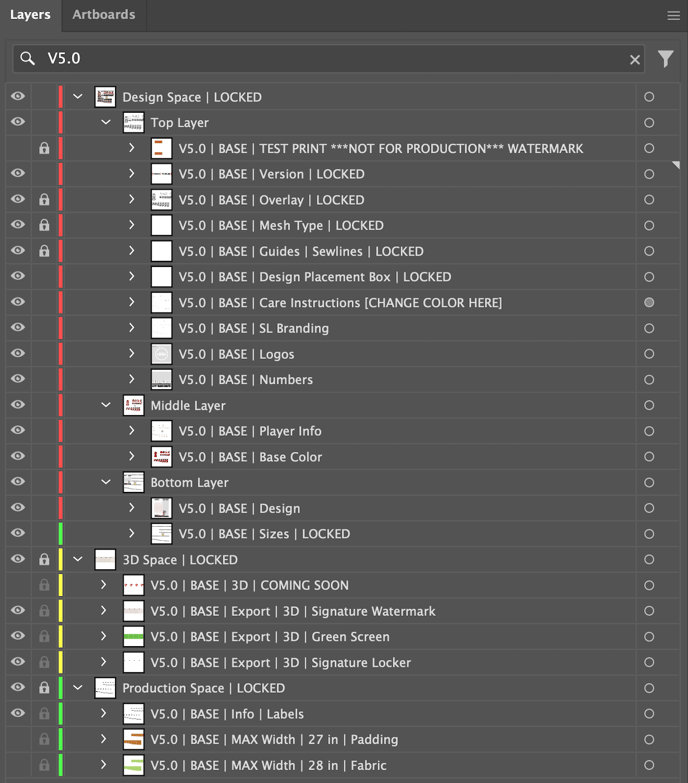The width and height of the screenshot is (688, 783).
Task: Select the SL Branding layer name
Action: tap(253, 328)
